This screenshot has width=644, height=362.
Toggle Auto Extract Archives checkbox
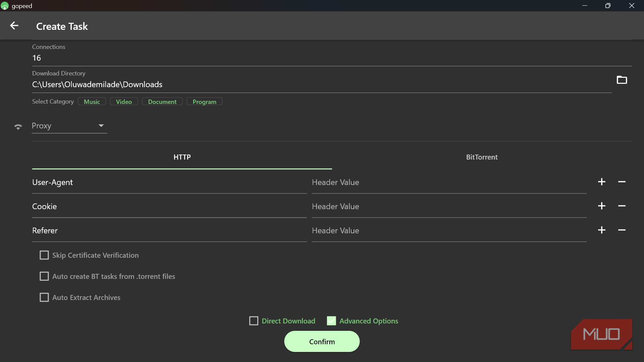coord(44,297)
